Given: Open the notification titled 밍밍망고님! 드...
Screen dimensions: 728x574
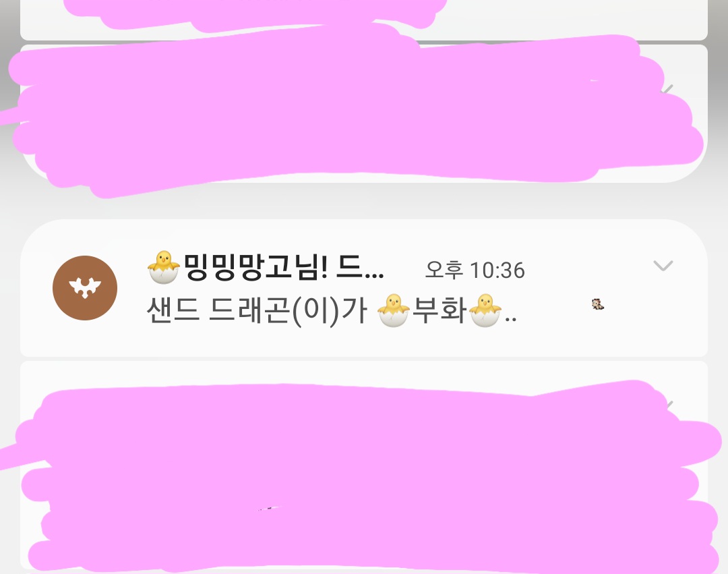Looking at the screenshot, I should (363, 288).
